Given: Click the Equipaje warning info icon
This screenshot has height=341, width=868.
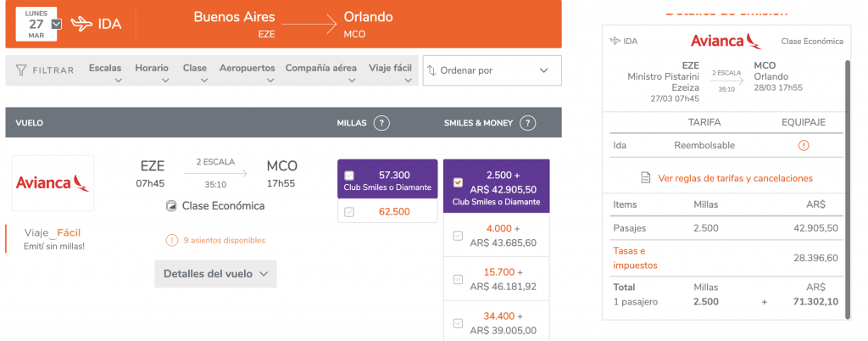Looking at the screenshot, I should click(x=803, y=145).
